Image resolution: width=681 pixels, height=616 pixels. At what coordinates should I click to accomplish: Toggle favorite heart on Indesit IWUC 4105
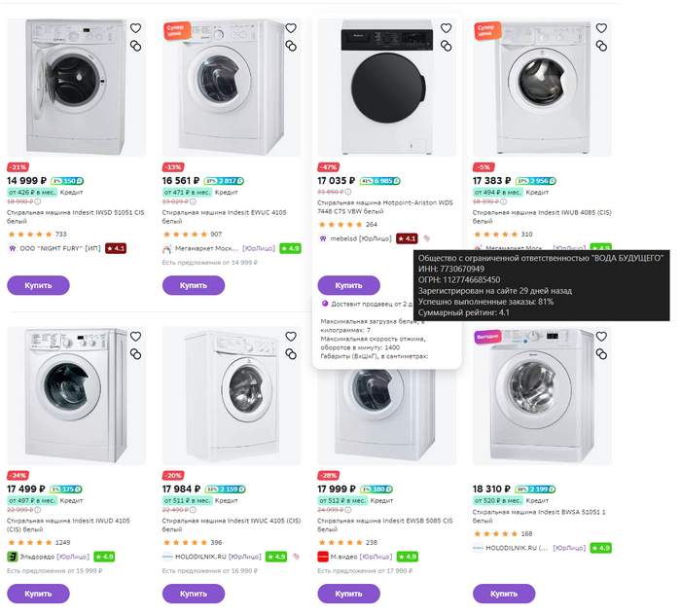point(291,337)
